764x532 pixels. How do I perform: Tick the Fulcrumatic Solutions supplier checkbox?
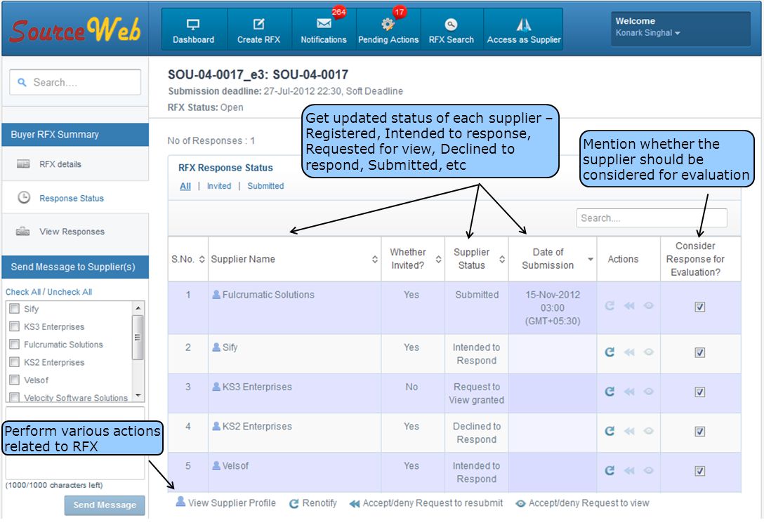coord(15,344)
